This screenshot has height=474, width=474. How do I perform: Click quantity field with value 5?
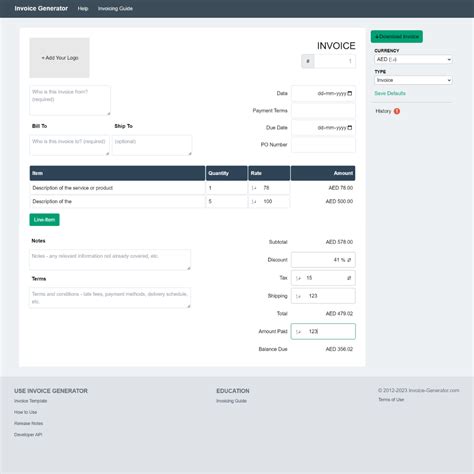pos(227,201)
